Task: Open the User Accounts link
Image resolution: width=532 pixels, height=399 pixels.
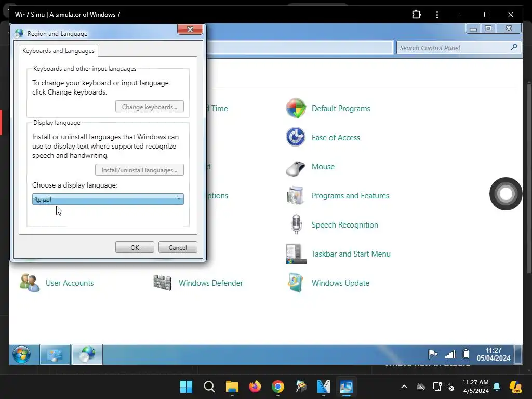Action: 70,283
